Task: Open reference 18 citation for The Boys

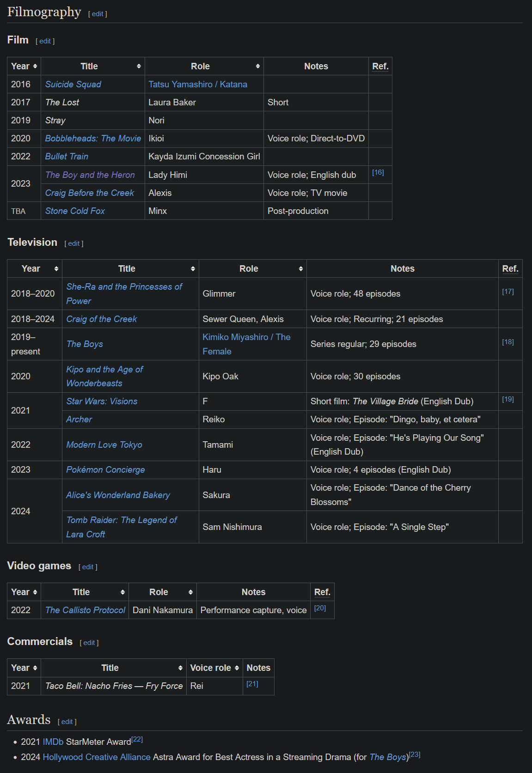Action: click(508, 342)
